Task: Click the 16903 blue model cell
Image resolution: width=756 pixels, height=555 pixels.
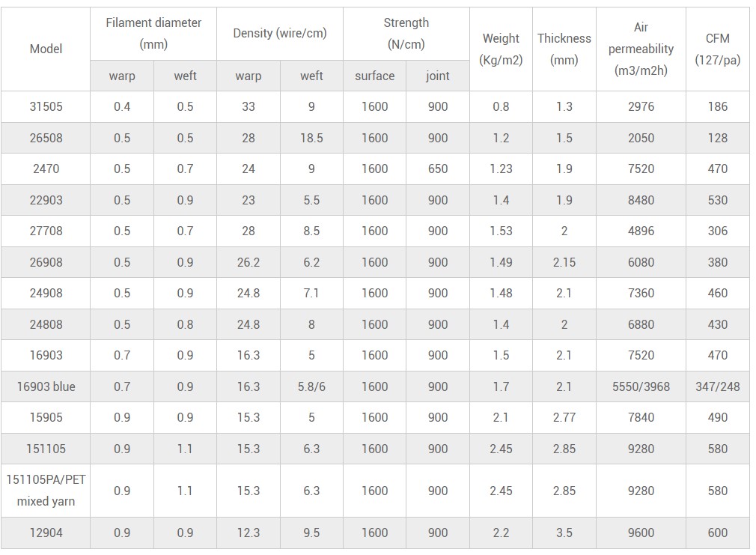Action: 46,386
